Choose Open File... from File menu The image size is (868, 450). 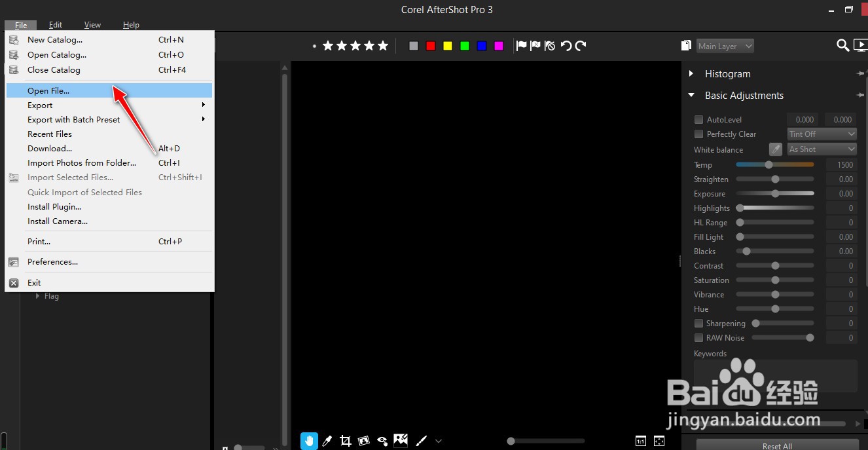(109, 90)
